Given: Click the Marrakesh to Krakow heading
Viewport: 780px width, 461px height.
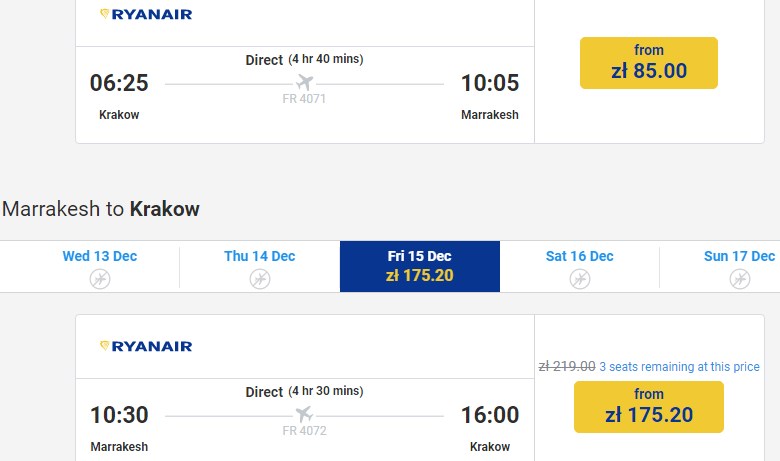Looking at the screenshot, I should pyautogui.click(x=101, y=209).
